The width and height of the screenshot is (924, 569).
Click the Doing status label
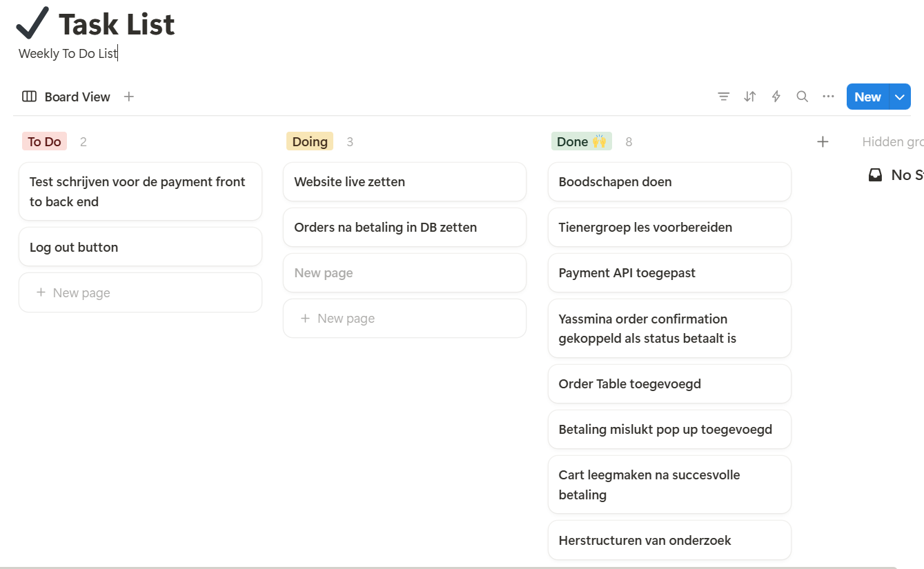(309, 141)
